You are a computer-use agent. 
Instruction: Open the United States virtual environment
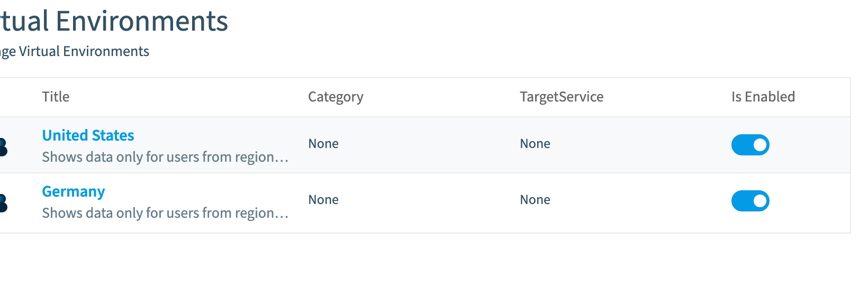coord(88,135)
